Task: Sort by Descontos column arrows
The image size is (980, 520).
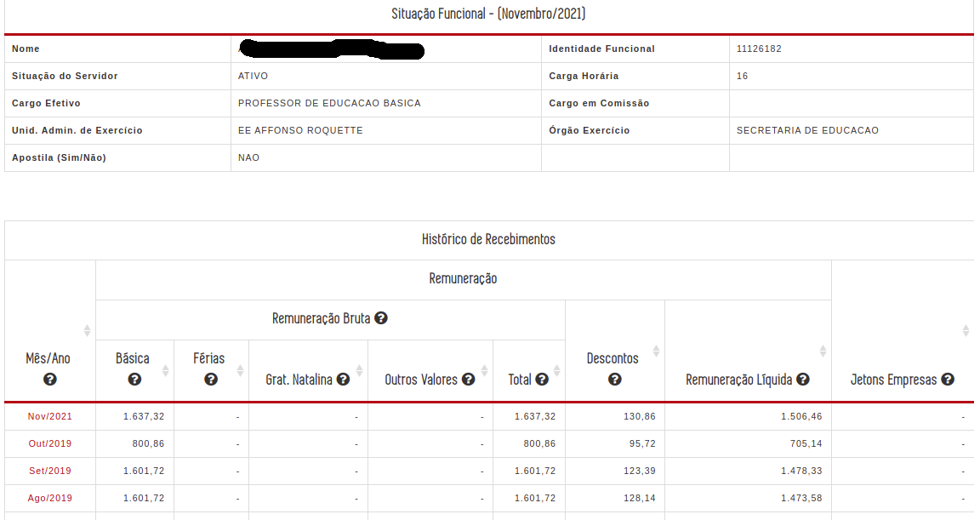Action: (x=656, y=351)
